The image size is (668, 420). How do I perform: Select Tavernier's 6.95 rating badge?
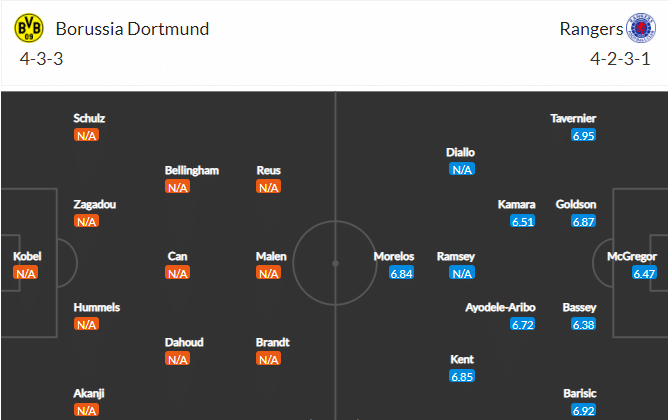tap(583, 135)
